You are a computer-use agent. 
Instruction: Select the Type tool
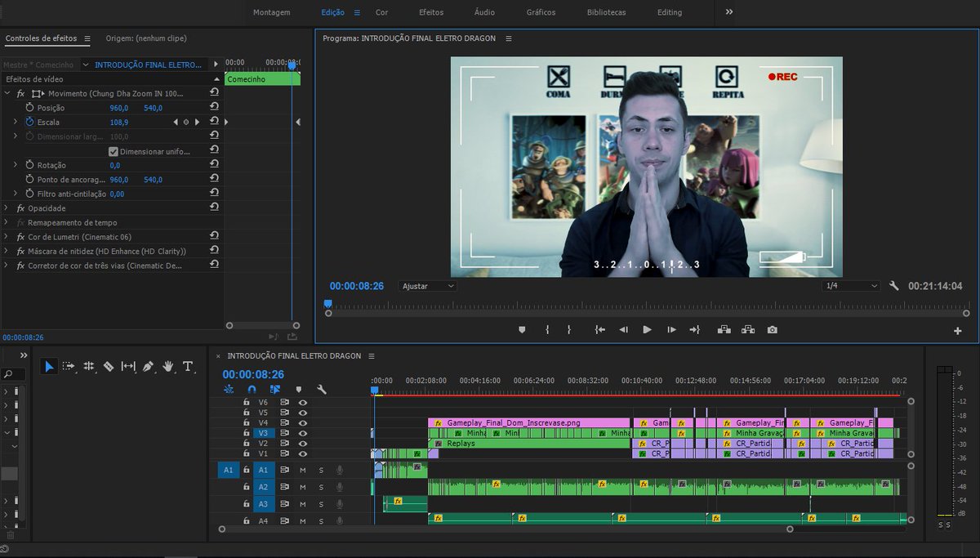pyautogui.click(x=188, y=367)
